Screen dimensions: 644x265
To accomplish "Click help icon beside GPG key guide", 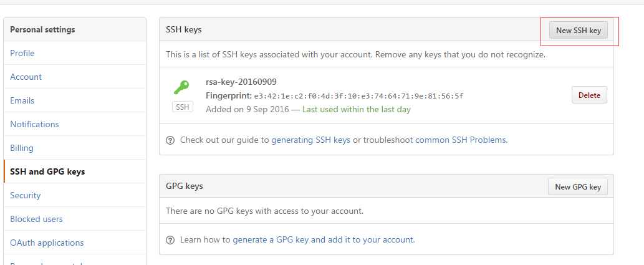I will point(170,240).
